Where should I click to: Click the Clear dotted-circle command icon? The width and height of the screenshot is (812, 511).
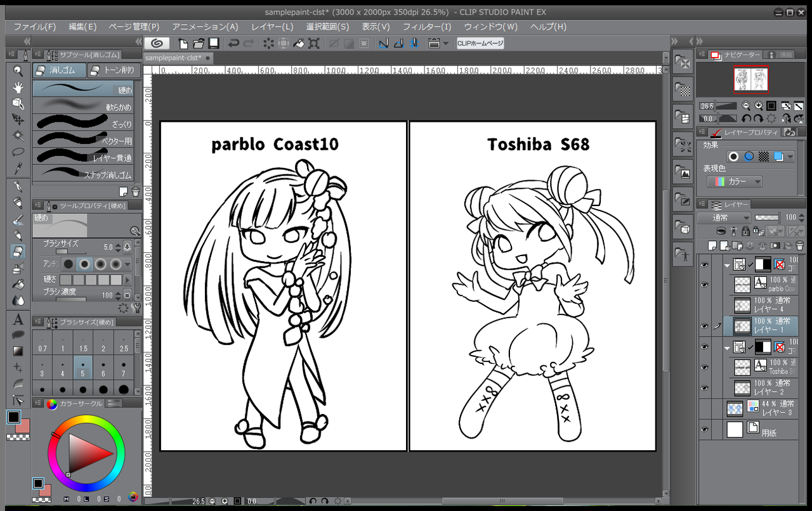[268, 43]
